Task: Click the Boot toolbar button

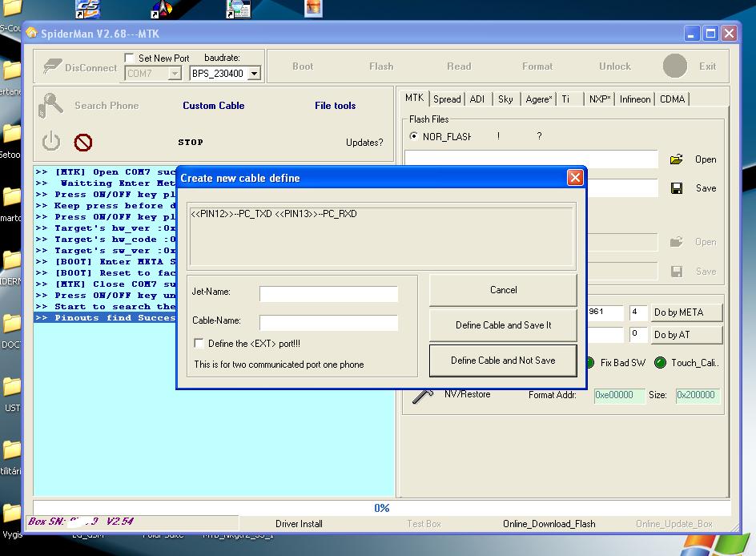Action: pyautogui.click(x=303, y=66)
